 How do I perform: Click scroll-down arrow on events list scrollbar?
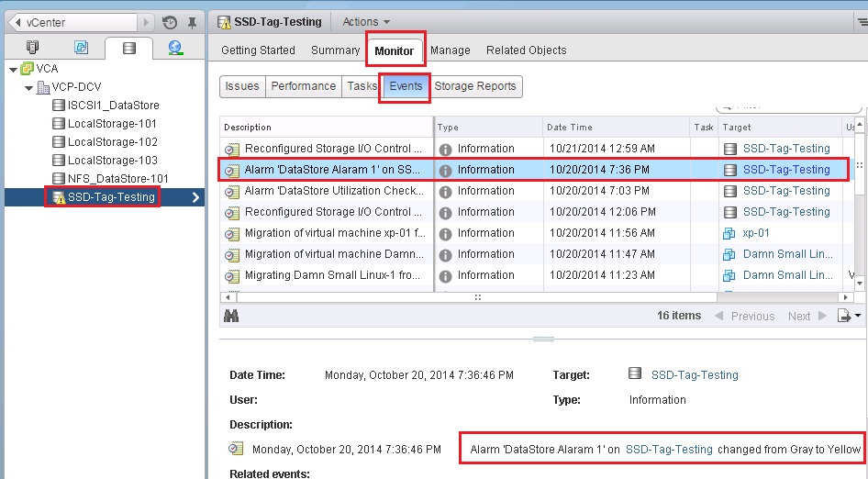859,283
